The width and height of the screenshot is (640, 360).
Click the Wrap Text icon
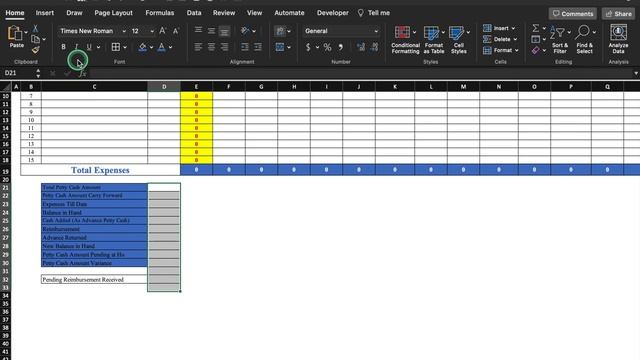coord(280,31)
